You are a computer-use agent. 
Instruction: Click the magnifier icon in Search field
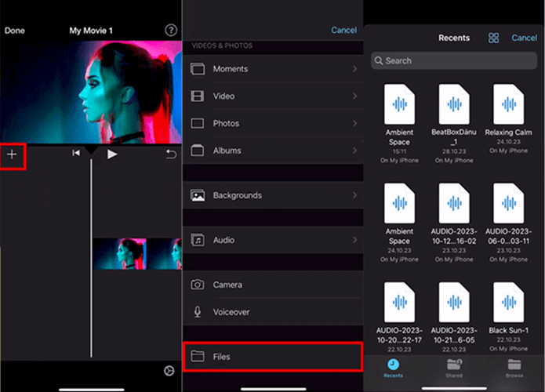379,61
